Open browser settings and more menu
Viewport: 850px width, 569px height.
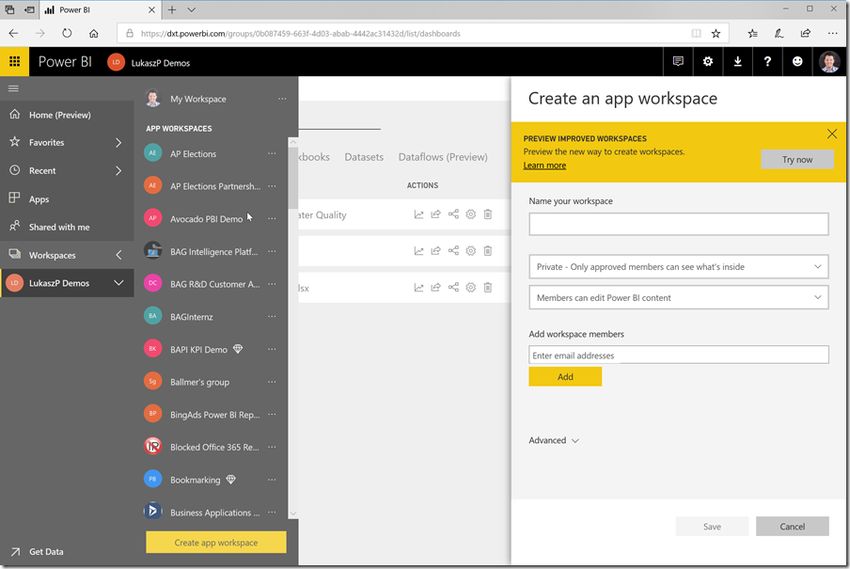tap(833, 33)
